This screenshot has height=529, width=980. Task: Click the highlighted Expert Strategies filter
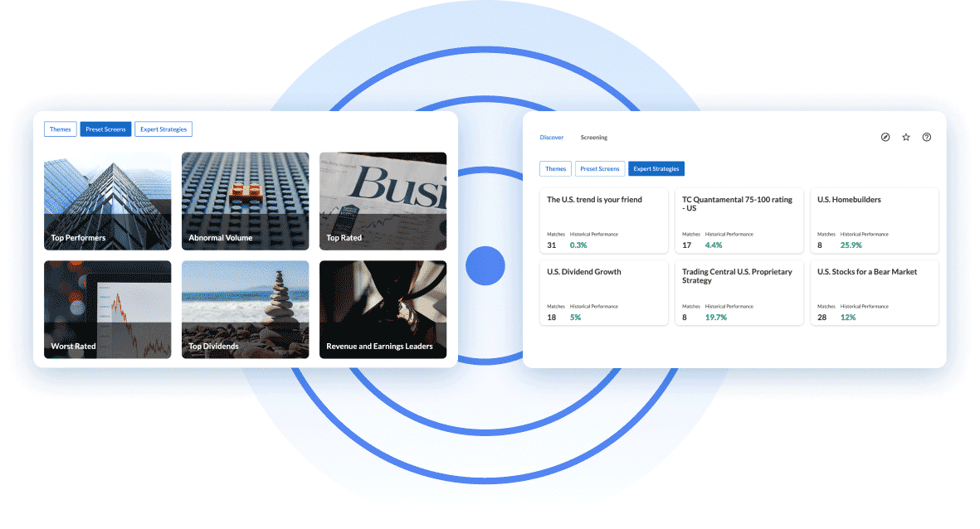656,168
